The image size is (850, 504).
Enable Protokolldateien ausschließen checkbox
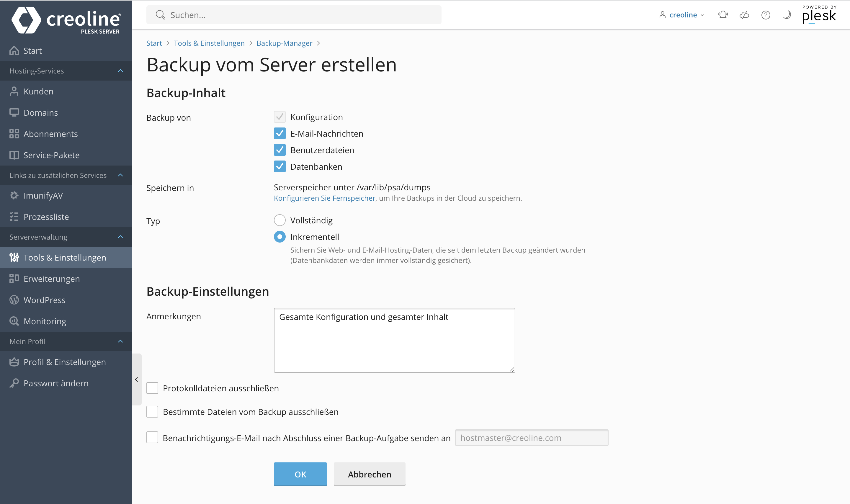tap(152, 388)
